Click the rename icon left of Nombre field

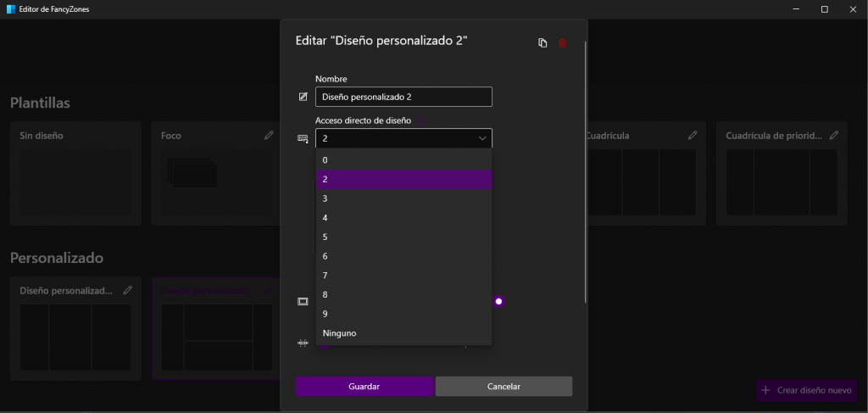(x=303, y=97)
